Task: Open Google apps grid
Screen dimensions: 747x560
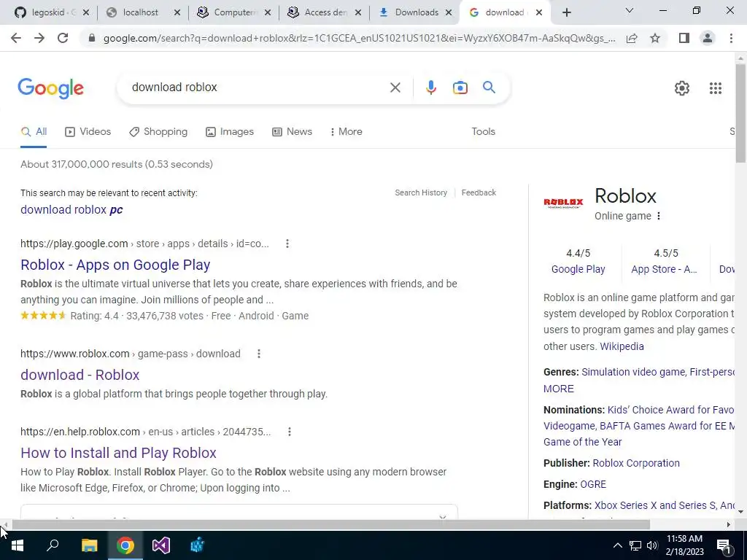Action: (x=715, y=88)
